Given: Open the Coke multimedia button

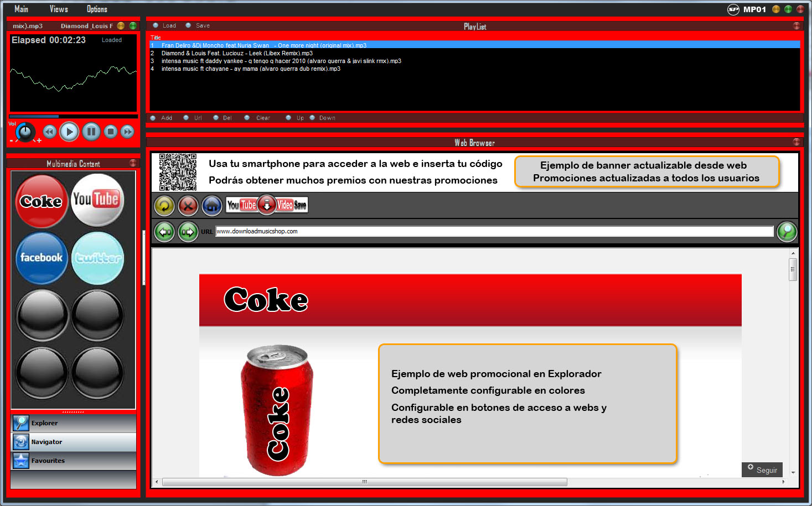Looking at the screenshot, I should click(x=42, y=201).
